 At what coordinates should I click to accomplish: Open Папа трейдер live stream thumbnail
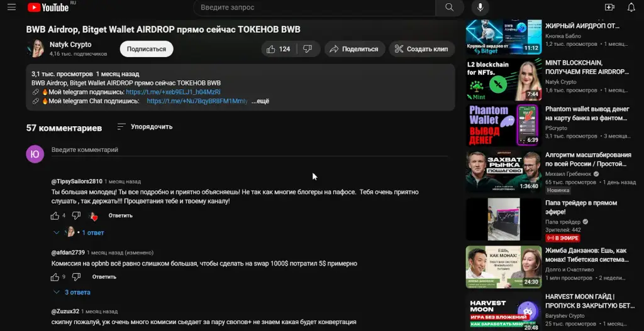tap(504, 219)
